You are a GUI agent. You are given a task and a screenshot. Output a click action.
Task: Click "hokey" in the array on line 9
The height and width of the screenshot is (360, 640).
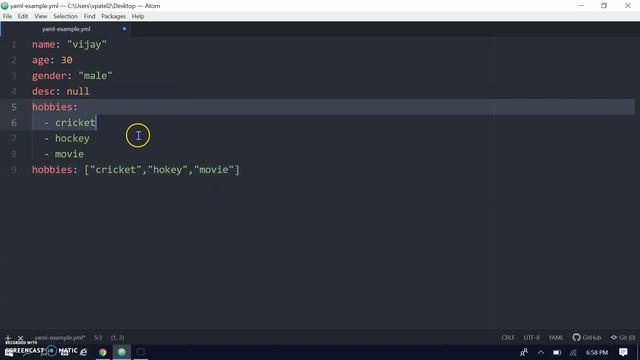pos(168,170)
